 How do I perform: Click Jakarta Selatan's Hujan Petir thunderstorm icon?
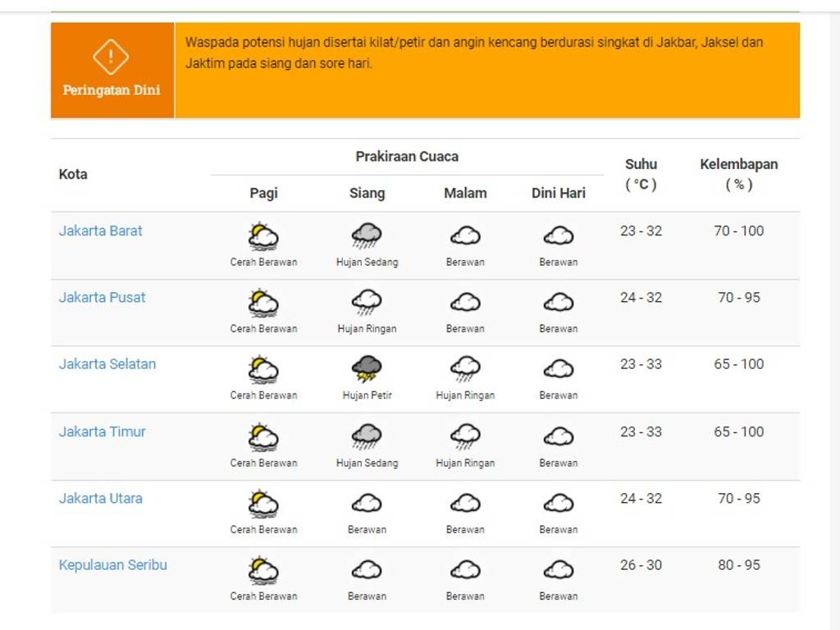click(367, 369)
